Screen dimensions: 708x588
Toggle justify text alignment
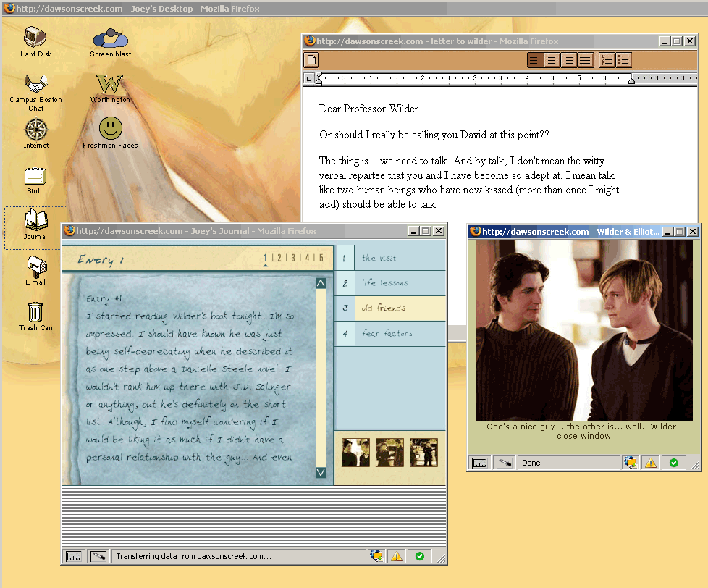point(585,60)
